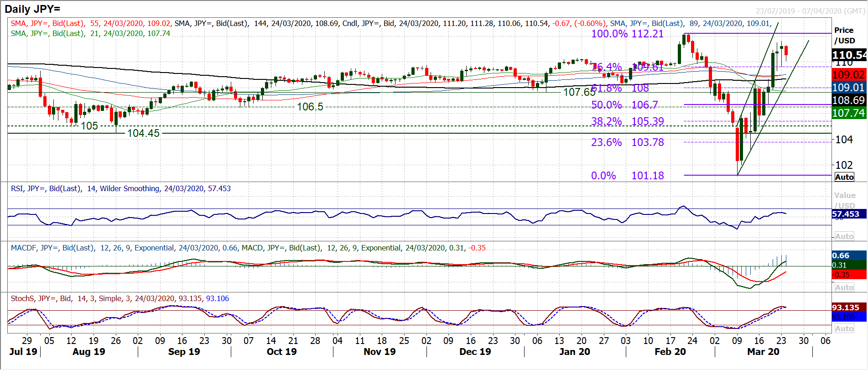
Task: Click the 100.0% 112.21 Fibonacci label
Action: (x=627, y=34)
